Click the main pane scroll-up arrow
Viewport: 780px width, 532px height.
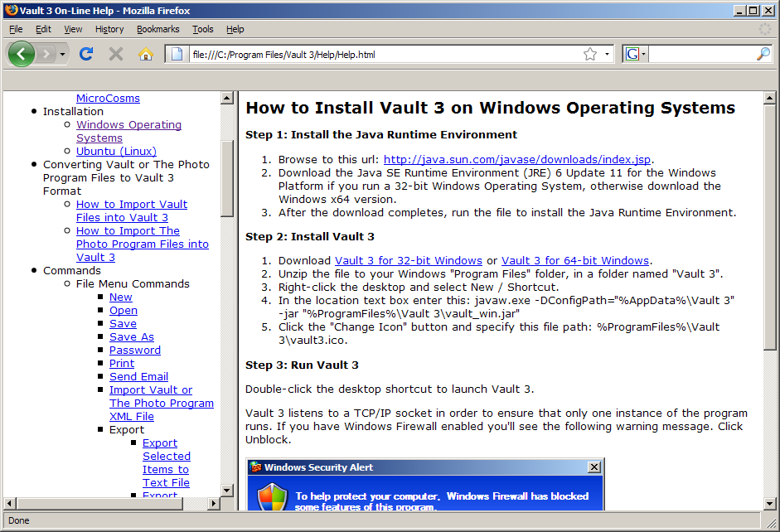click(x=769, y=98)
